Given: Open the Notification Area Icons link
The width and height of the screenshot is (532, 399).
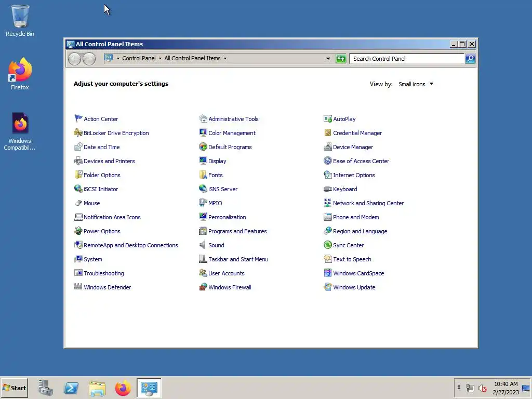Looking at the screenshot, I should (x=112, y=217).
